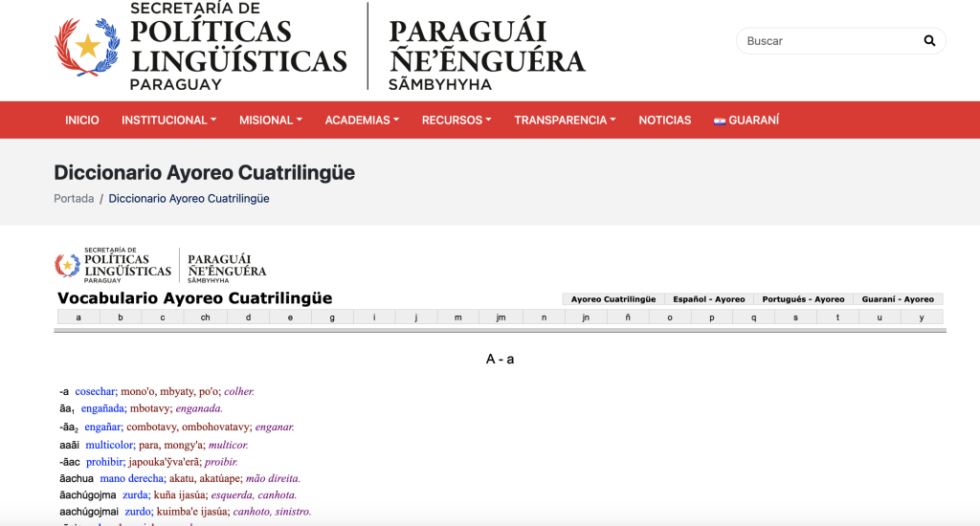Open the RECURSOS dropdown menu
The height and width of the screenshot is (526, 980).
coord(457,120)
